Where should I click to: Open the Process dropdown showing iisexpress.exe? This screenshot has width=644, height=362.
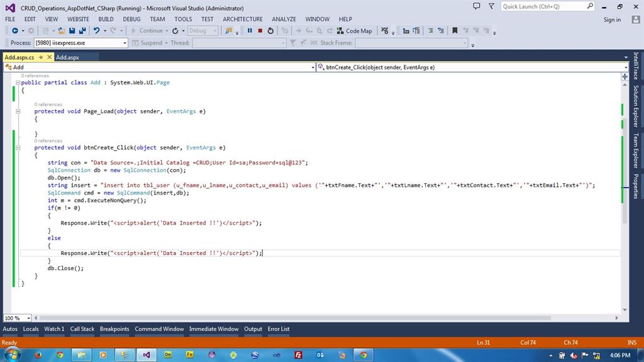(x=125, y=43)
